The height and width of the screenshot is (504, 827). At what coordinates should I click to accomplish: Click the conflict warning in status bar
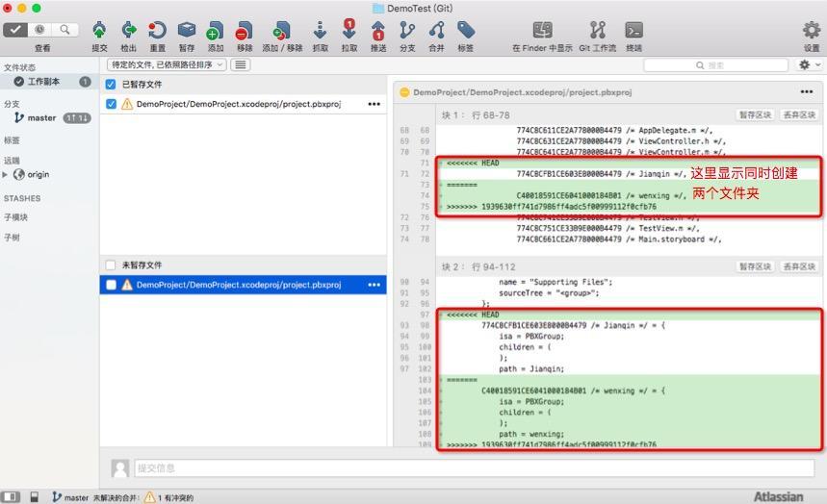[x=168, y=497]
